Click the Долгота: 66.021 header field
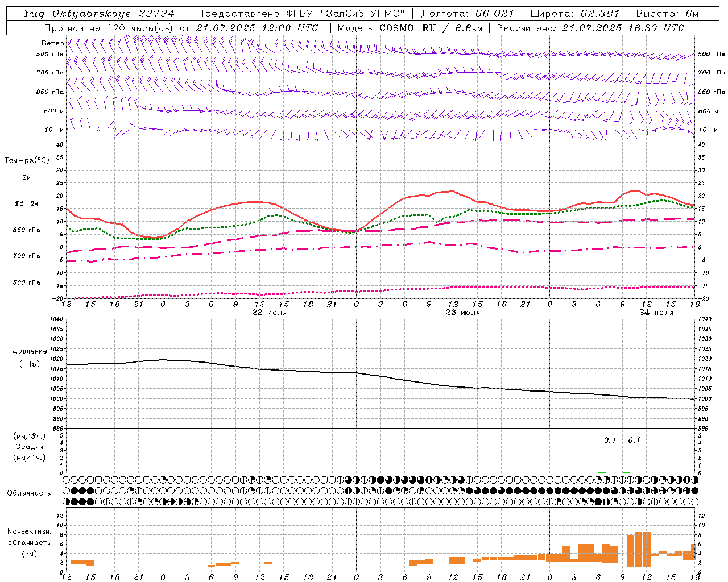The width and height of the screenshot is (728, 582). (468, 14)
